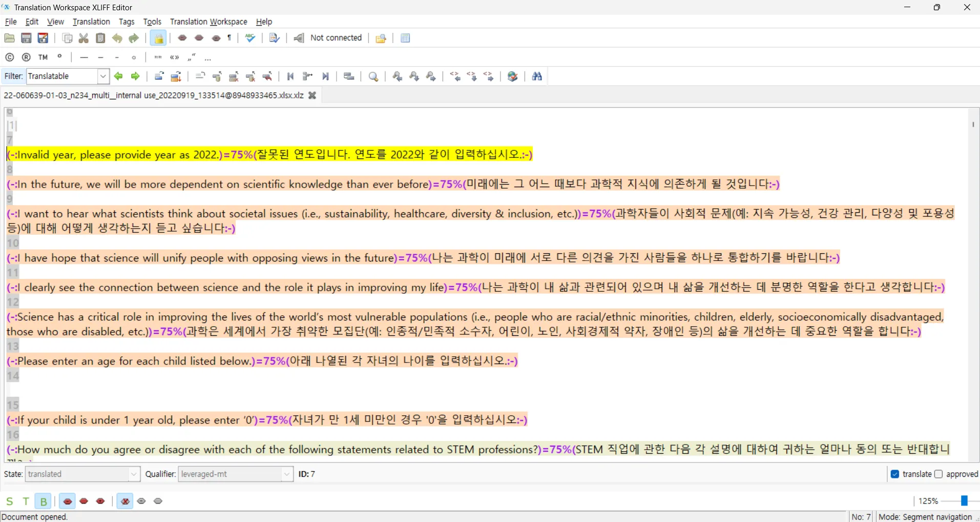The image size is (980, 522).
Task: Select the Tags menu
Action: [126, 22]
